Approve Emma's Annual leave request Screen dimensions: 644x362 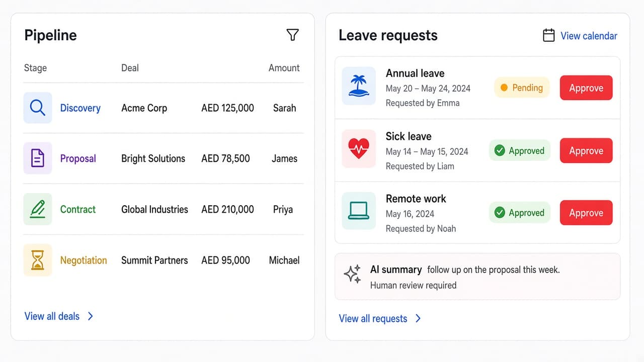pyautogui.click(x=586, y=88)
